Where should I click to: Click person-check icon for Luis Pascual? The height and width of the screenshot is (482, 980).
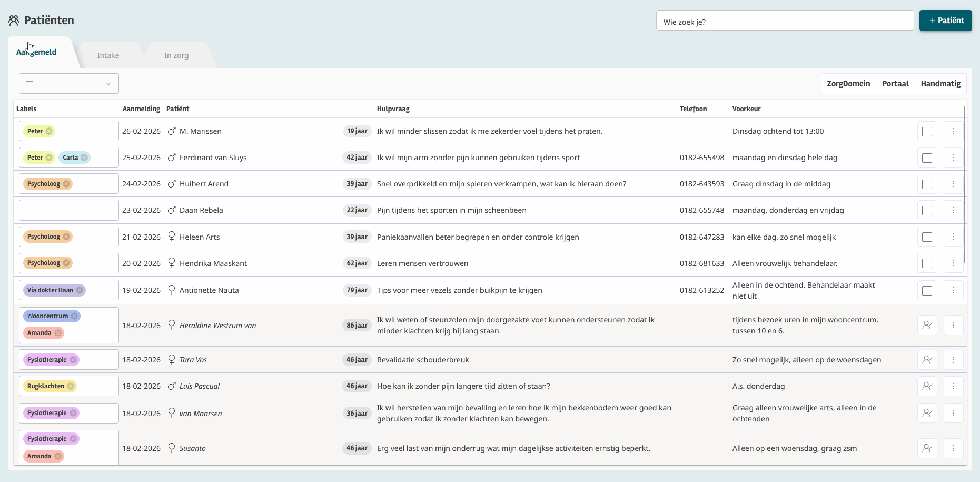click(927, 386)
